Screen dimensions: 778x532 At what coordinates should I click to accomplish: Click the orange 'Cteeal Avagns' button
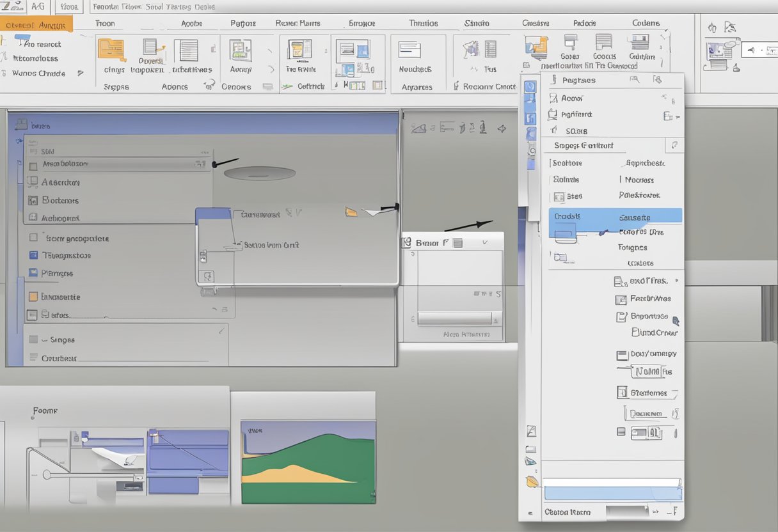point(36,25)
